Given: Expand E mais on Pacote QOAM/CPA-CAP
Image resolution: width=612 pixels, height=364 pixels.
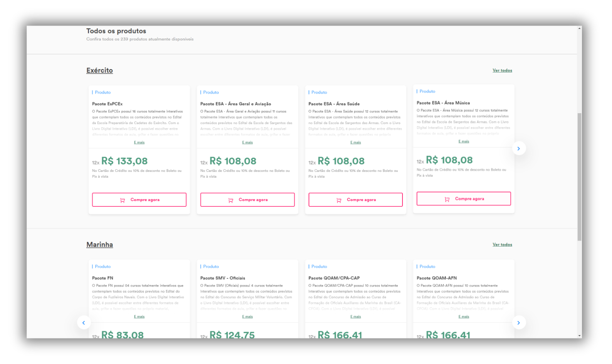Looking at the screenshot, I should (x=355, y=317).
